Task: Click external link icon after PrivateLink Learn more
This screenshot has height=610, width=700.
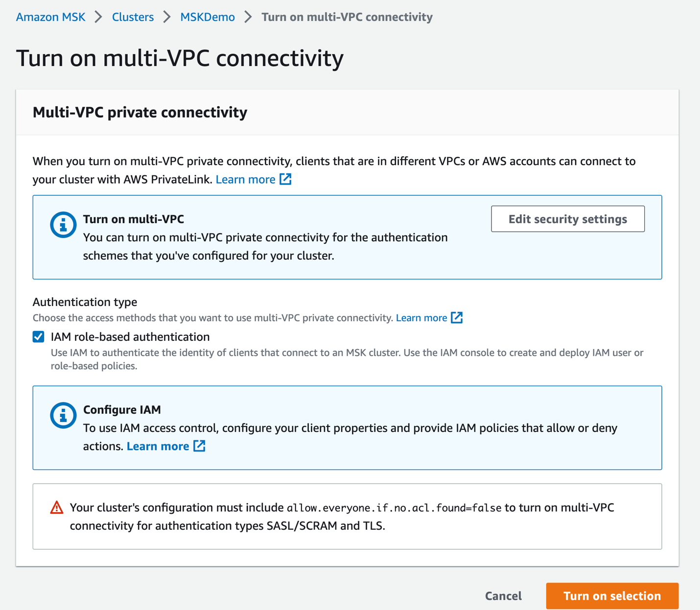Action: click(x=285, y=179)
